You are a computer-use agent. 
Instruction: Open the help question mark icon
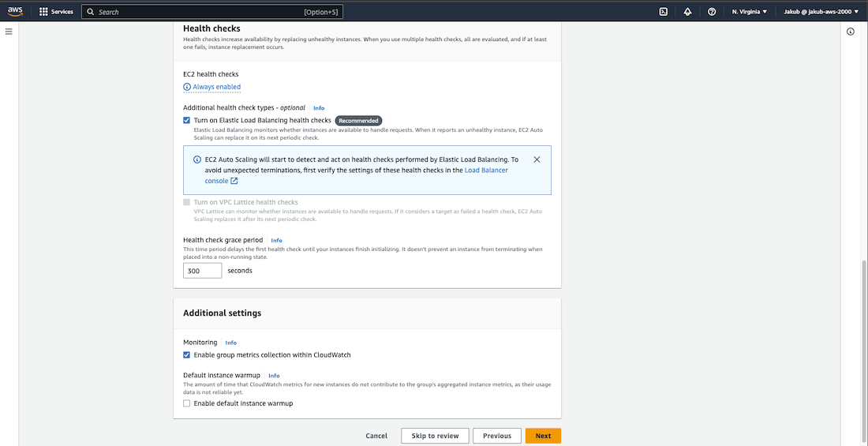[x=712, y=12]
